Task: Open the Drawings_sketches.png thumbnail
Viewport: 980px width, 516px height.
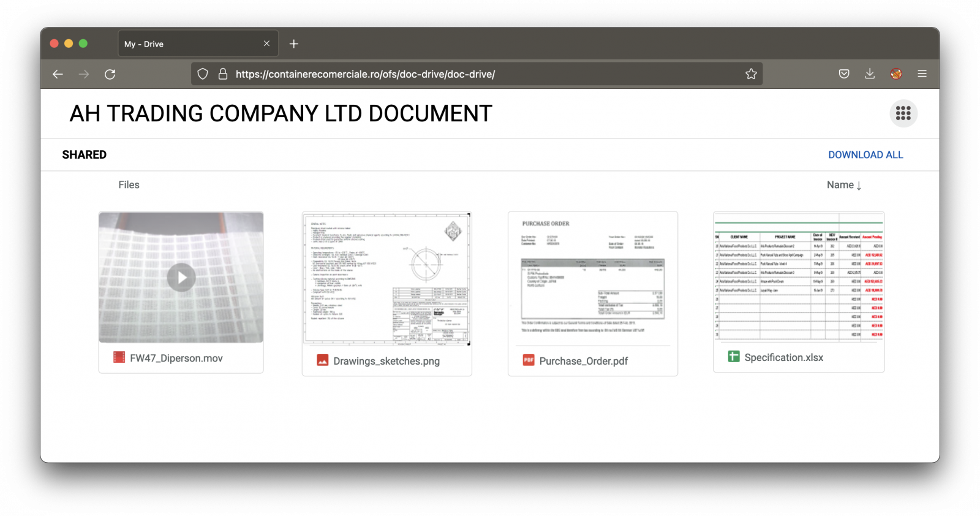Action: [386, 279]
